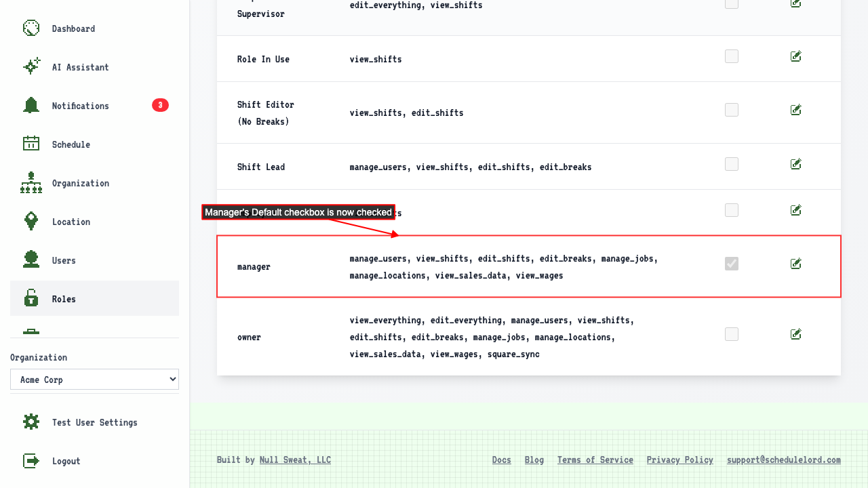Click owner permissions list text
This screenshot has height=488, width=868.
(492, 337)
